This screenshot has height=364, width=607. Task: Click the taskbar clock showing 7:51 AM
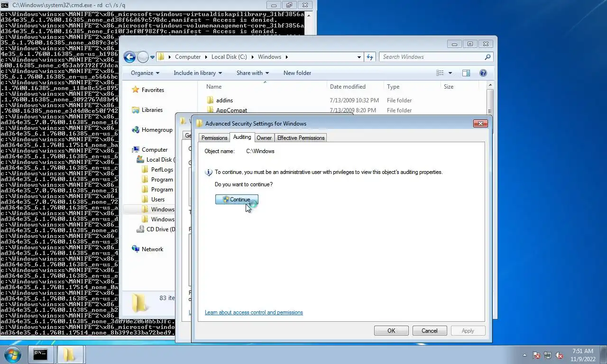point(583,355)
